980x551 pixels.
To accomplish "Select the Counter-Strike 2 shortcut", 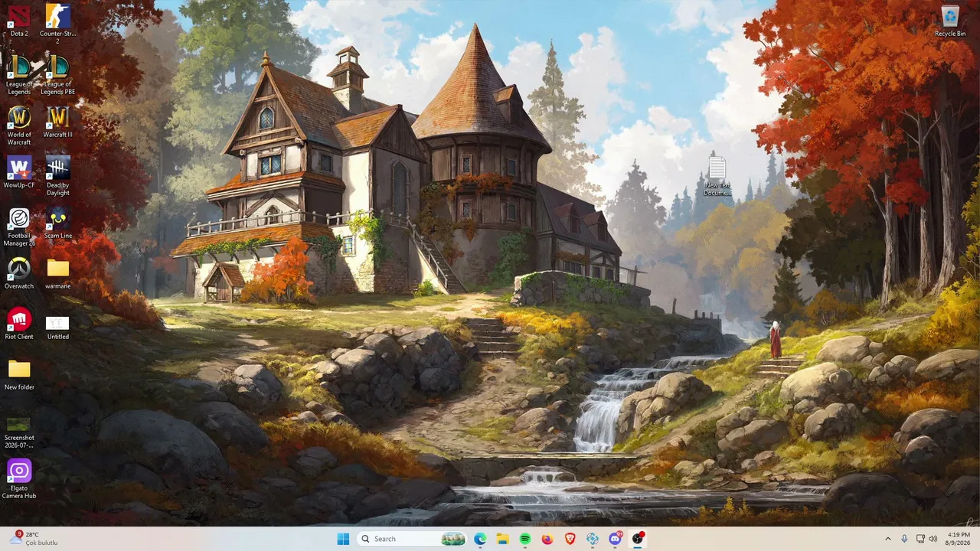I will coord(57,24).
